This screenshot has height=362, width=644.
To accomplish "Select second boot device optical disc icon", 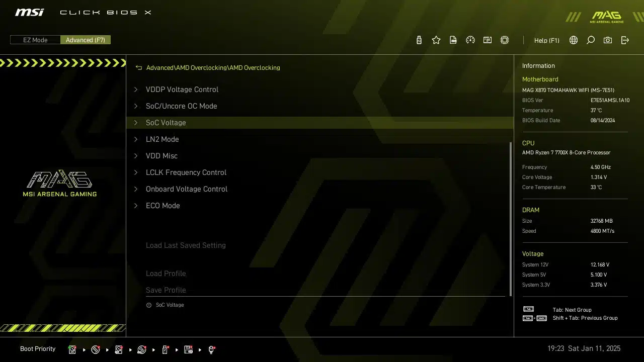I will (96, 349).
